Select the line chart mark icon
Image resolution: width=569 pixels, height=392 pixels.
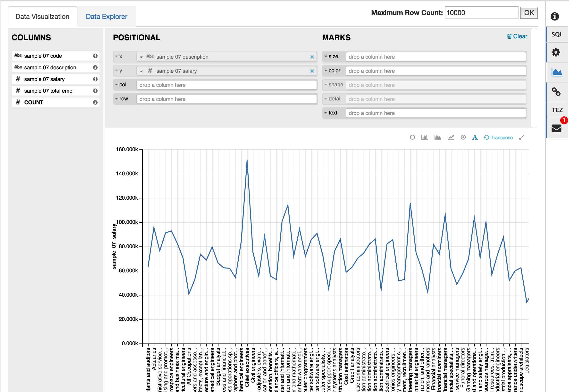tap(451, 137)
